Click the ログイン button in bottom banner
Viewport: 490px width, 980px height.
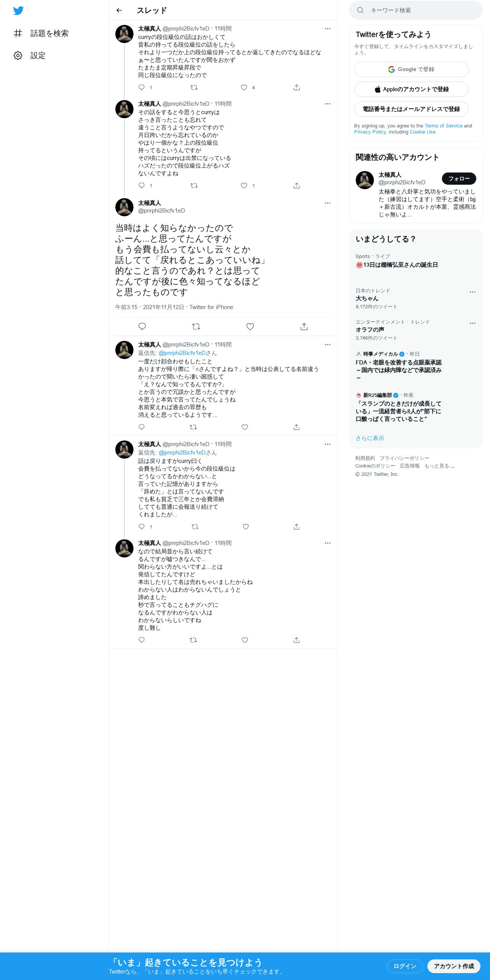[405, 966]
